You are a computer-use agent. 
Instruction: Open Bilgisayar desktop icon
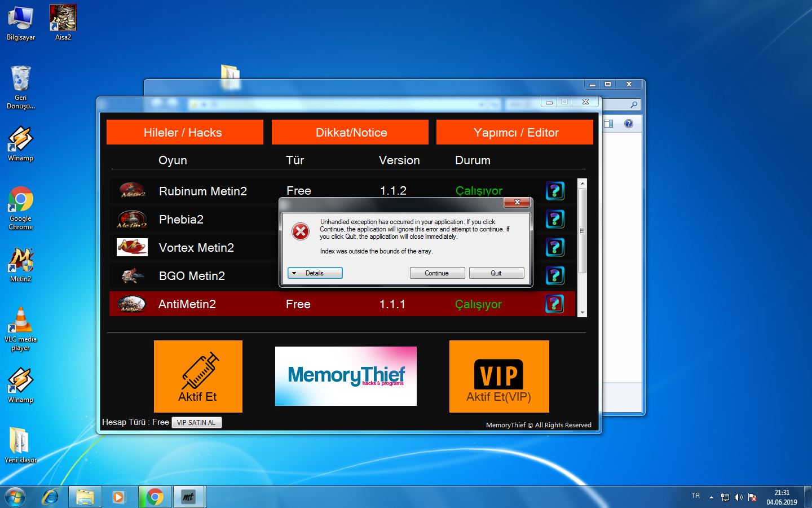[x=21, y=23]
